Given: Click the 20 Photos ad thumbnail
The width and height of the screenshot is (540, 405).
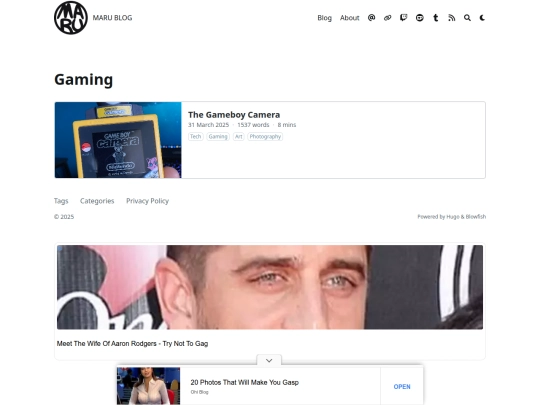Looking at the screenshot, I should coord(148,386).
